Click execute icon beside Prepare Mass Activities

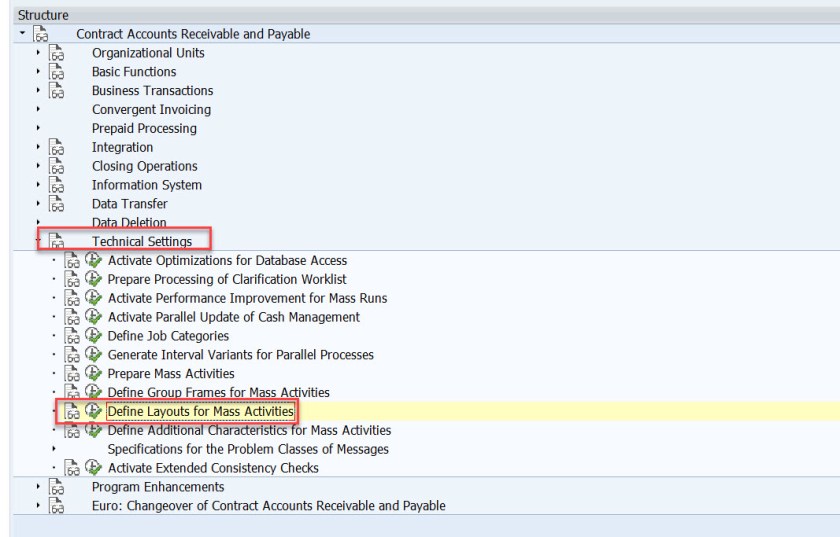click(94, 373)
